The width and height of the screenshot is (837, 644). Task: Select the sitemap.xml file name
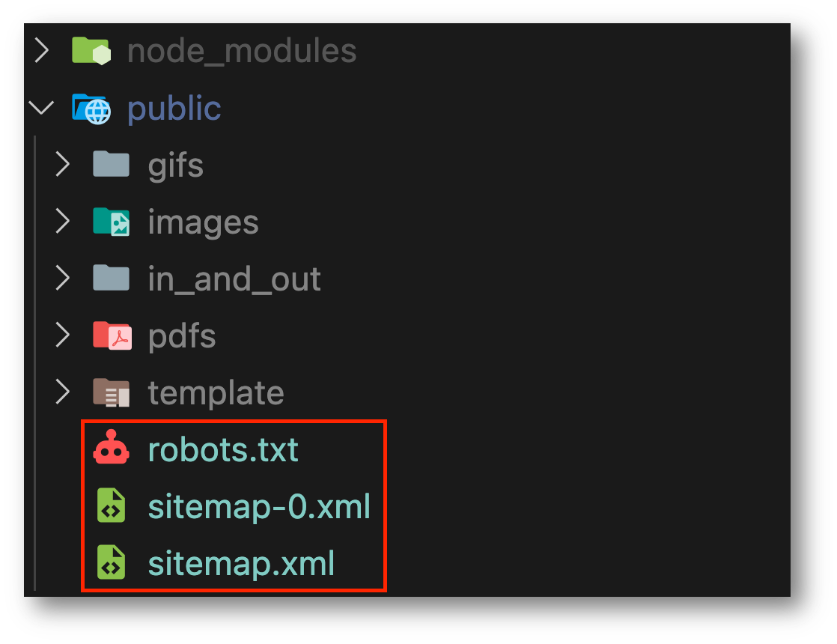click(x=241, y=563)
